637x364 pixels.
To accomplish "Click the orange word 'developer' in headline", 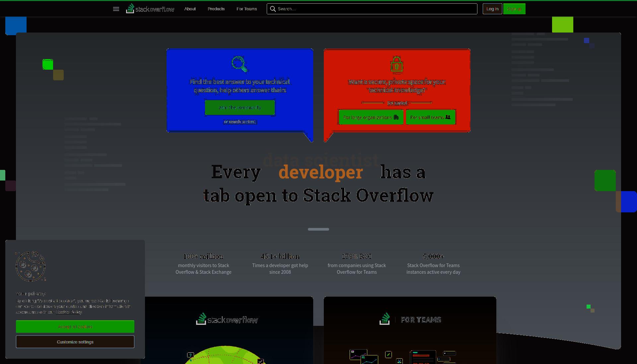I will 321,172.
